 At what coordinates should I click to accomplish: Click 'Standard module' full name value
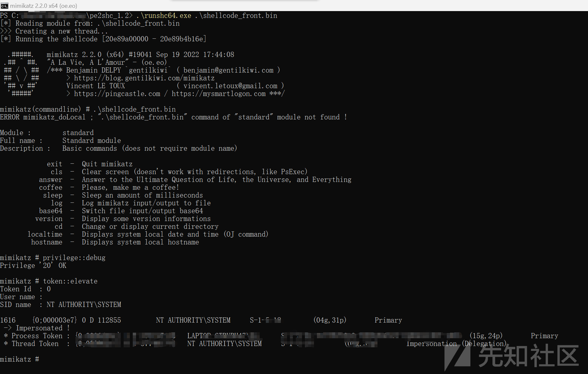point(92,141)
